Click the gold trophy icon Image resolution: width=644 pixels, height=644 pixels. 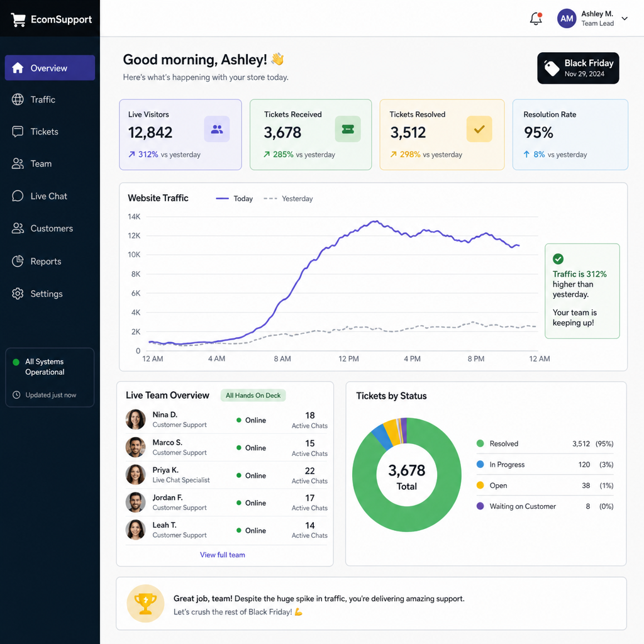click(x=145, y=603)
